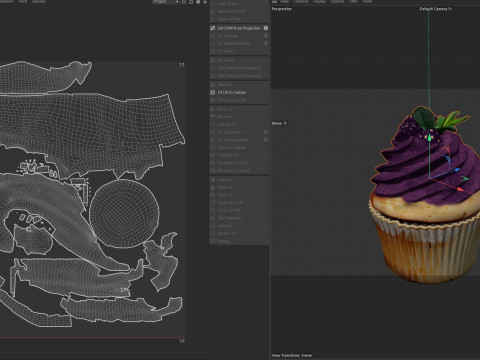Click the Fit UV to Canvas icon
The image size is (480, 360).
pos(213,92)
